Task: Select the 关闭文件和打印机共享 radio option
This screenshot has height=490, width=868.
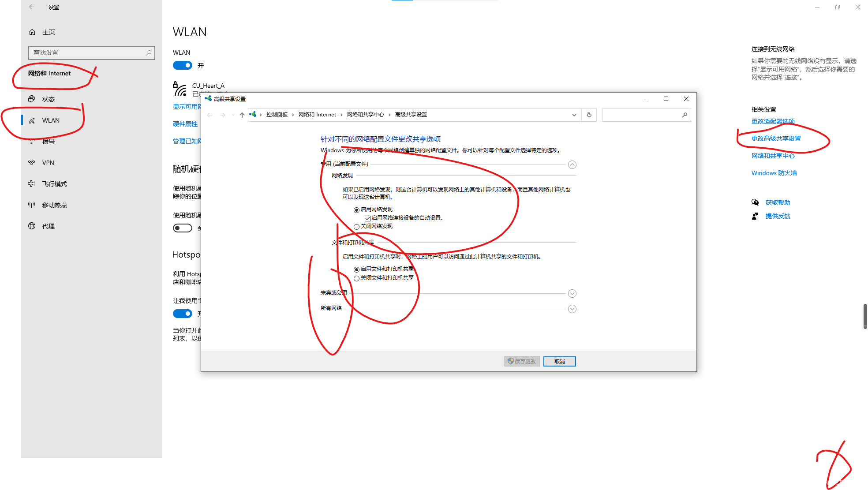Action: click(356, 278)
